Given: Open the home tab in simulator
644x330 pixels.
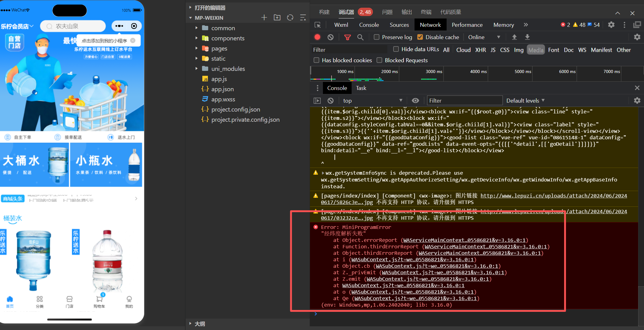Looking at the screenshot, I should point(10,302).
